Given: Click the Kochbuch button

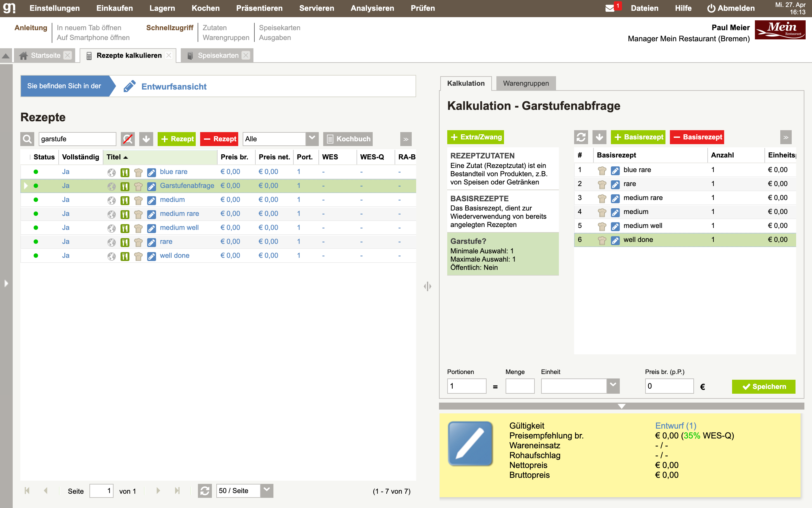Looking at the screenshot, I should coord(348,139).
